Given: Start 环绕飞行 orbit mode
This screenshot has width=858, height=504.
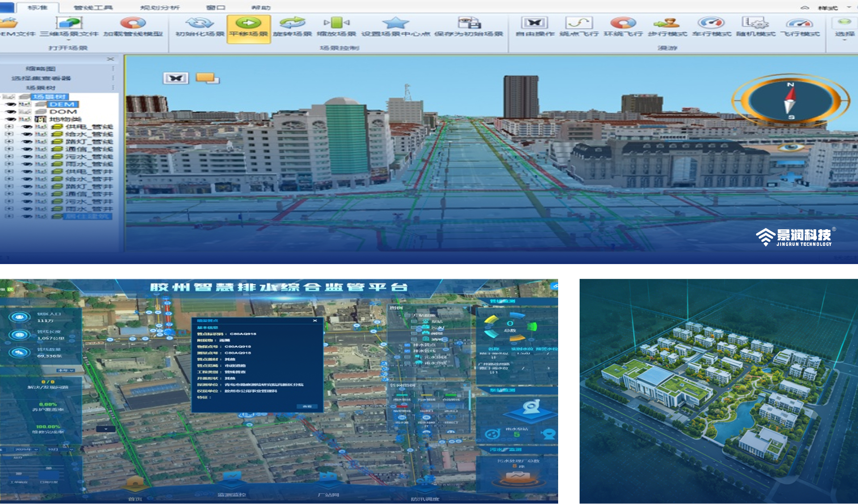Looking at the screenshot, I should click(623, 27).
